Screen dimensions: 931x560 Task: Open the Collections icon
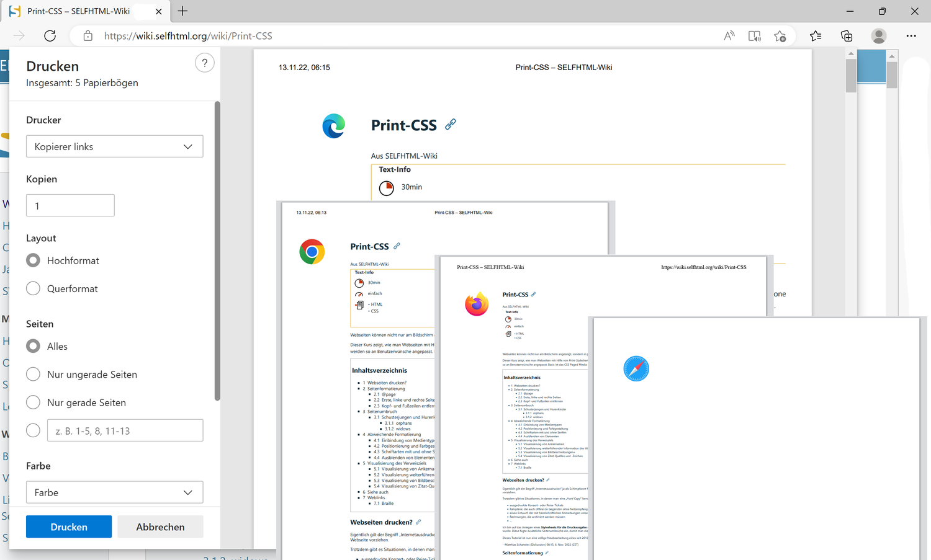[847, 36]
